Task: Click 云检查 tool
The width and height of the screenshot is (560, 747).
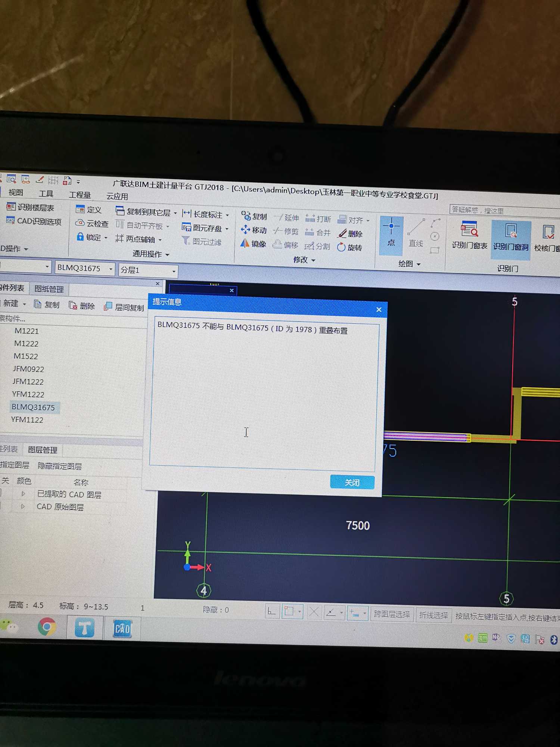Action: point(92,223)
